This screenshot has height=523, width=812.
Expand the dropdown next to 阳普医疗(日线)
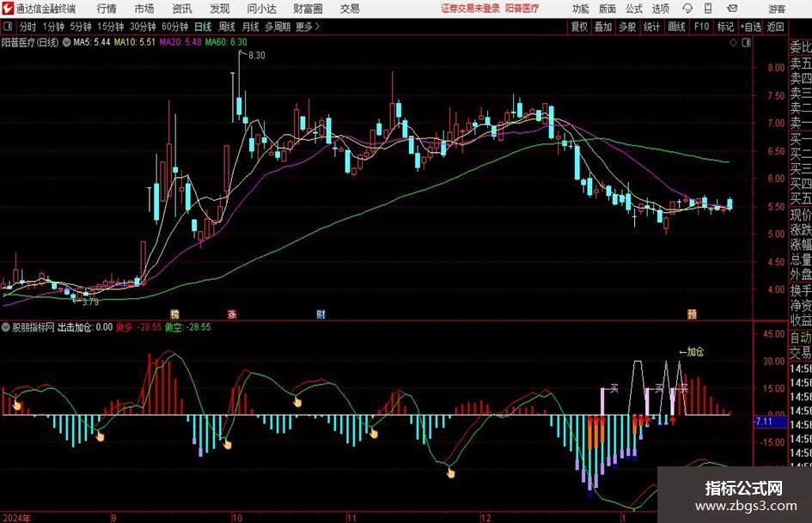[66, 42]
